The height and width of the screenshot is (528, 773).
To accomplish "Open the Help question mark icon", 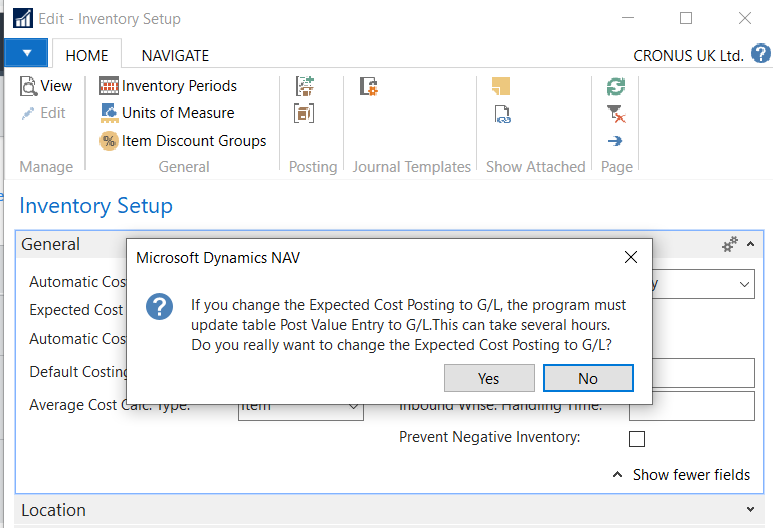I will 760,54.
